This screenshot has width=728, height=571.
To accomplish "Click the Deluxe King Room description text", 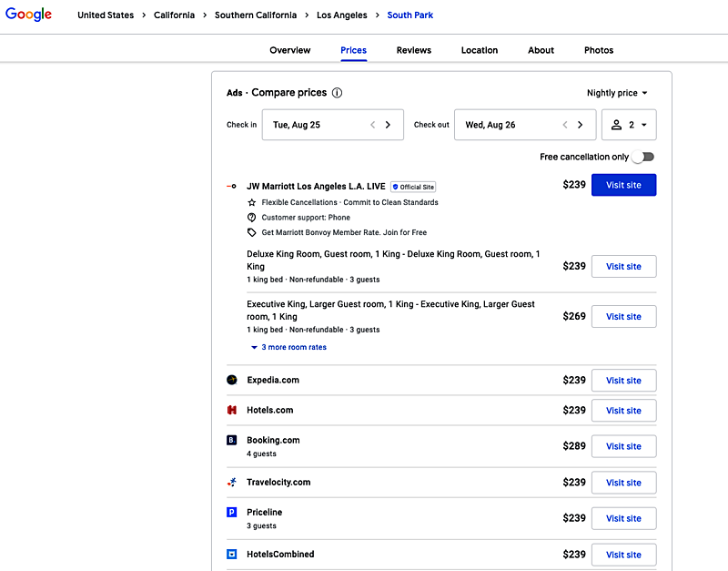I will pos(393,260).
